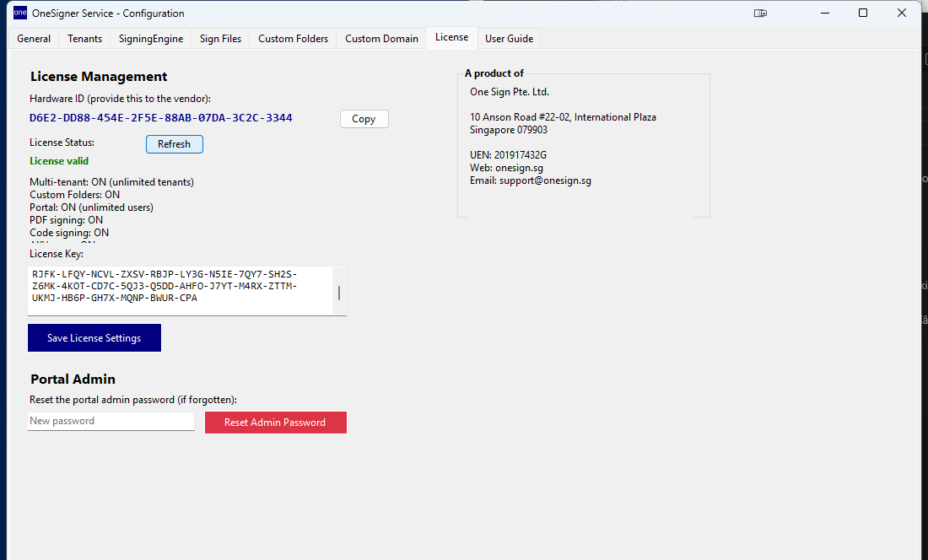The height and width of the screenshot is (560, 928).
Task: Switch to the Tenants tab
Action: pyautogui.click(x=84, y=39)
